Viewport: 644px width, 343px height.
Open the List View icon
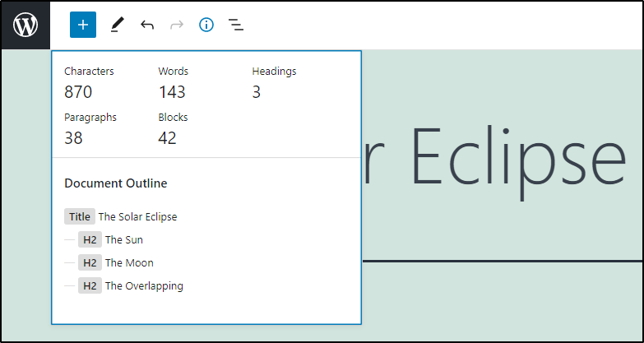click(x=236, y=25)
